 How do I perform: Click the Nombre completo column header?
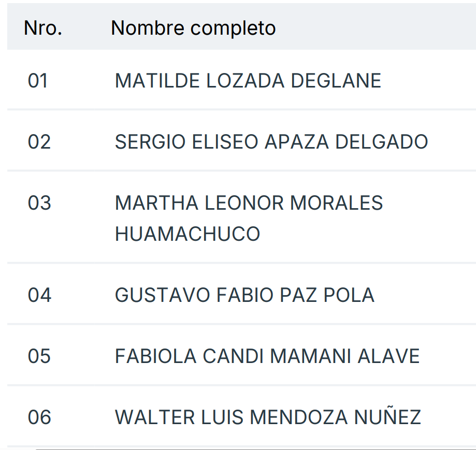pos(193,28)
